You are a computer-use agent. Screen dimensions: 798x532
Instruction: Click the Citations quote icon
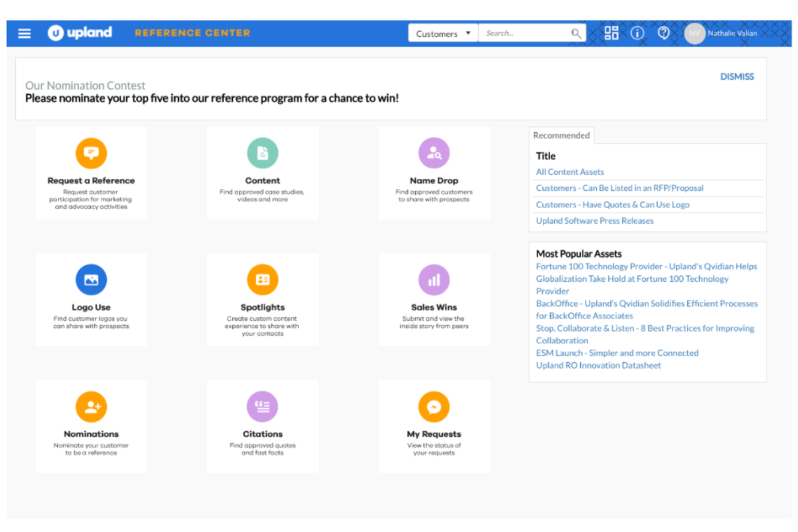[x=263, y=406]
